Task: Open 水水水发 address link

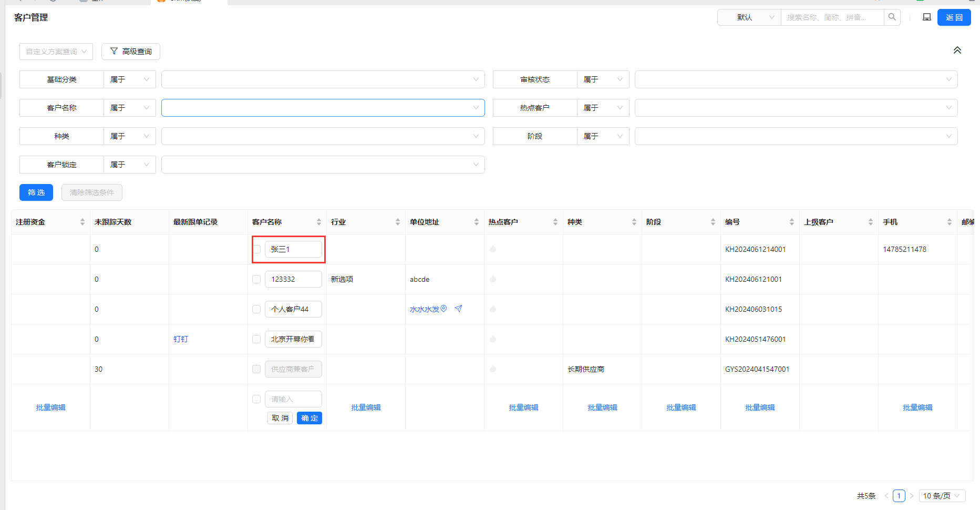Action: pos(425,309)
